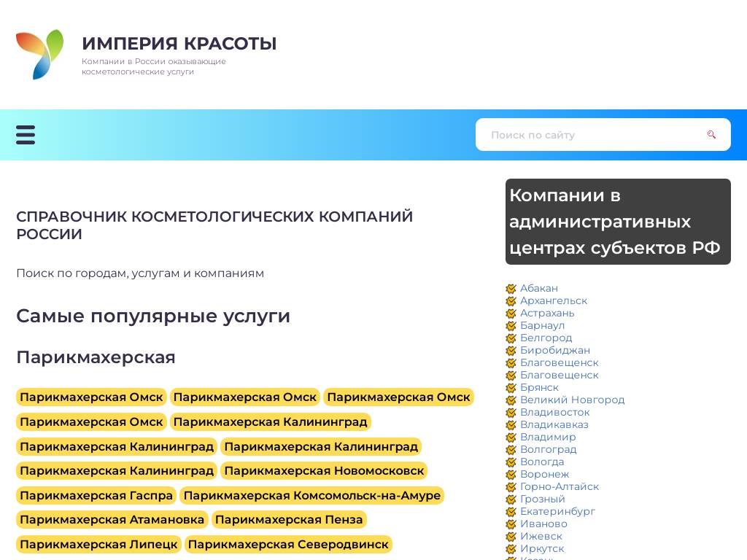This screenshot has height=560, width=747.
Task: Click the Империя Красоты logo
Action: (x=40, y=55)
